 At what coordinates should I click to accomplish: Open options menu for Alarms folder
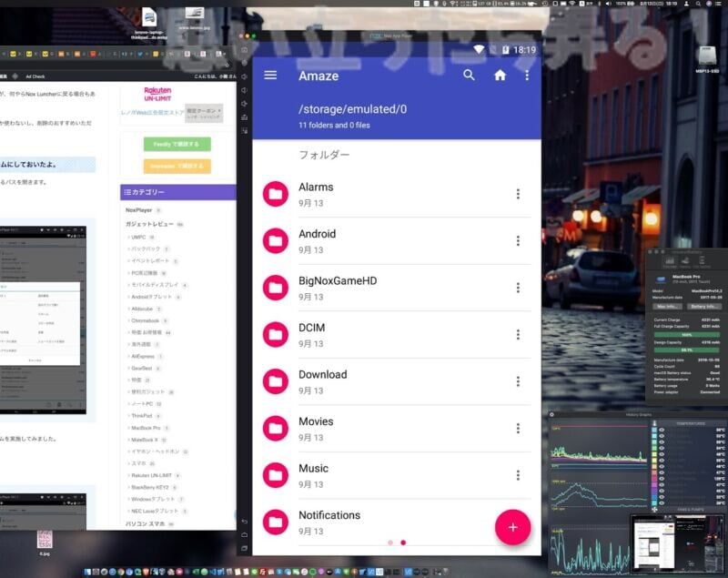(x=518, y=194)
